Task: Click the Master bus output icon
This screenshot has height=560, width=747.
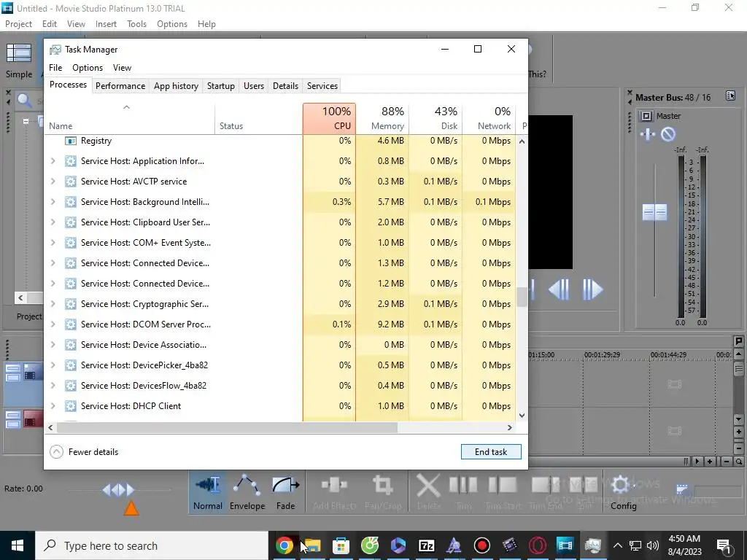Action: click(646, 116)
